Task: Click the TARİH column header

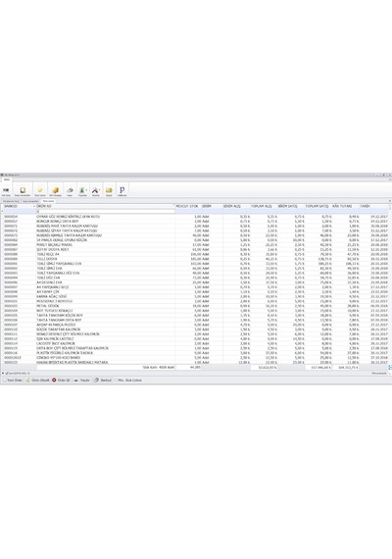Action: [x=373, y=206]
